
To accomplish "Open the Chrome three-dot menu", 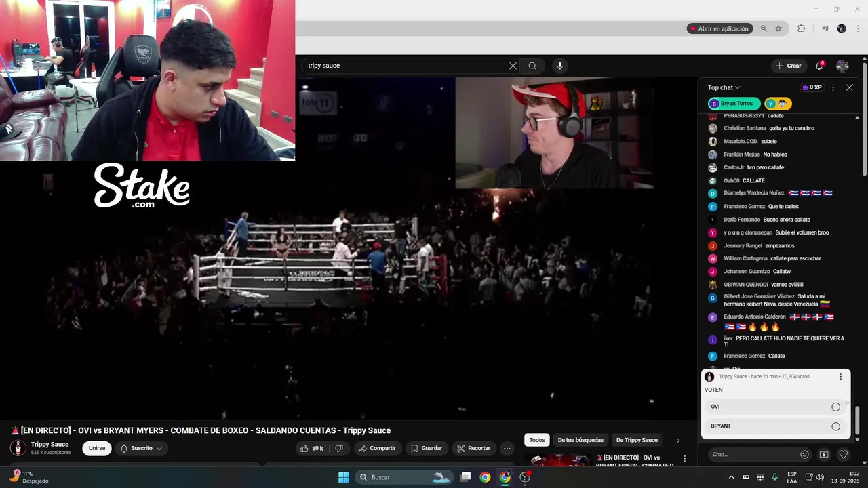I will 856,28.
